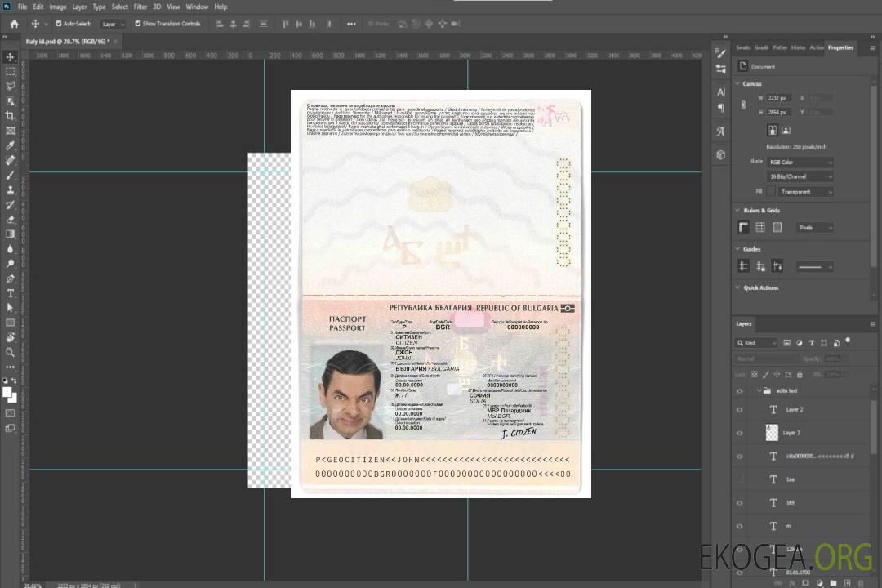Image resolution: width=882 pixels, height=588 pixels.
Task: Select the Frame tool
Action: click(x=10, y=131)
